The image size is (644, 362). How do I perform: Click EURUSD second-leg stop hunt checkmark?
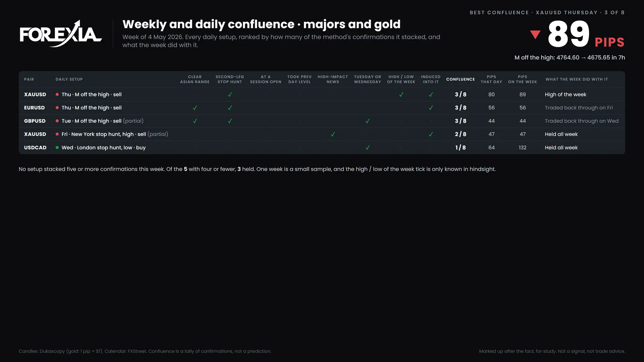pyautogui.click(x=230, y=108)
